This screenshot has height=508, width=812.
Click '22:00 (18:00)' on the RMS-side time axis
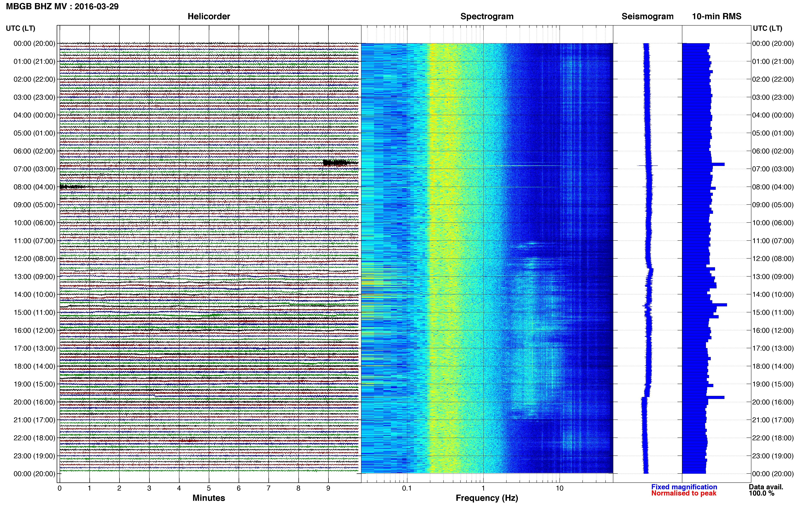(773, 438)
